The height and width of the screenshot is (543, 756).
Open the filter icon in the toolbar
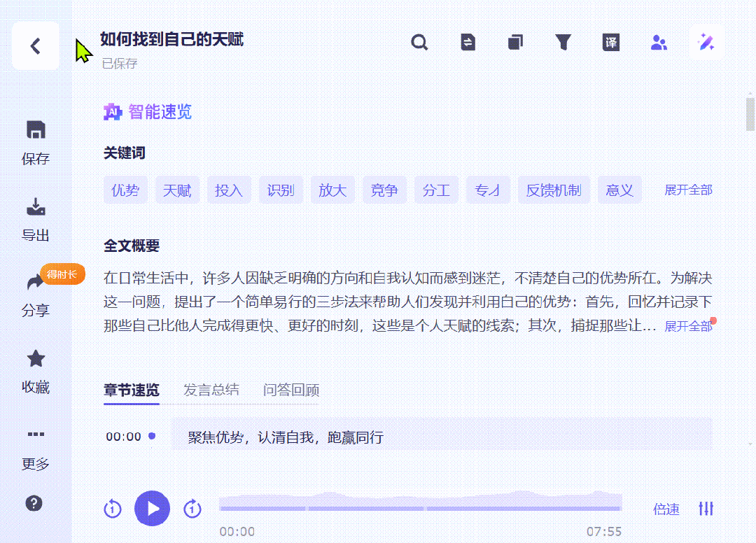click(x=563, y=42)
